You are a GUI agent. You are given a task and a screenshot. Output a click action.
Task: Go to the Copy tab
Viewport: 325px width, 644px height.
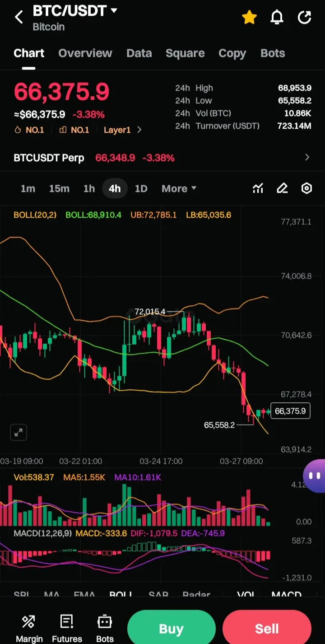click(232, 53)
